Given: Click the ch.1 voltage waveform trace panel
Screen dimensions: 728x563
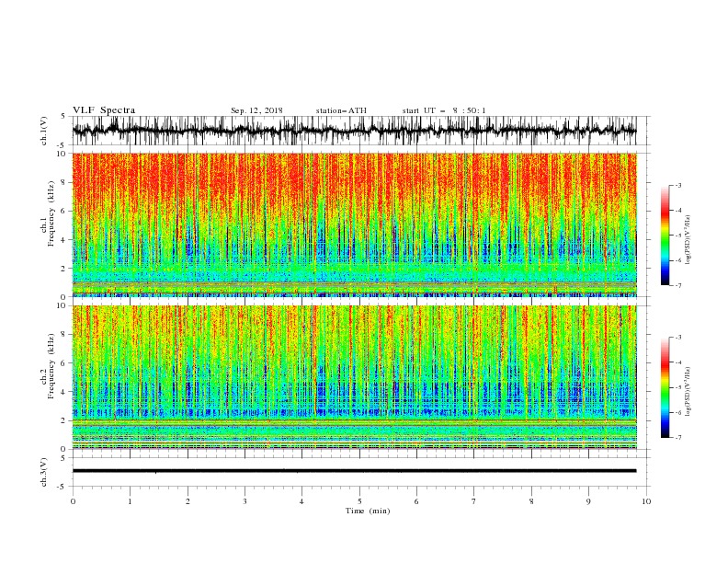Looking at the screenshot, I should tap(354, 131).
